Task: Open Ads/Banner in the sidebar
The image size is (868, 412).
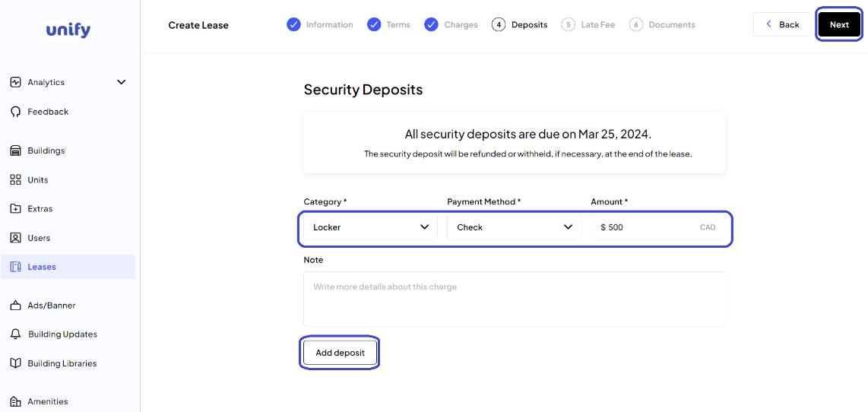Action: pyautogui.click(x=68, y=305)
